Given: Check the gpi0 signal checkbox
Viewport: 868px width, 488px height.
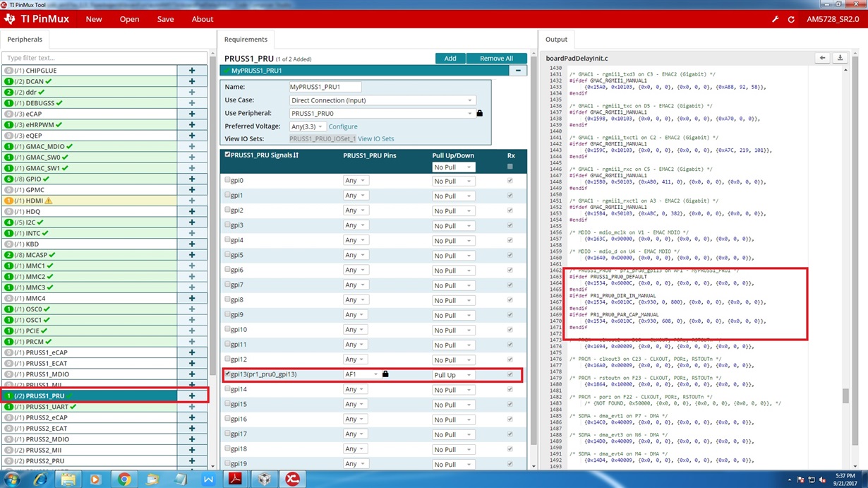Looking at the screenshot, I should pyautogui.click(x=227, y=180).
